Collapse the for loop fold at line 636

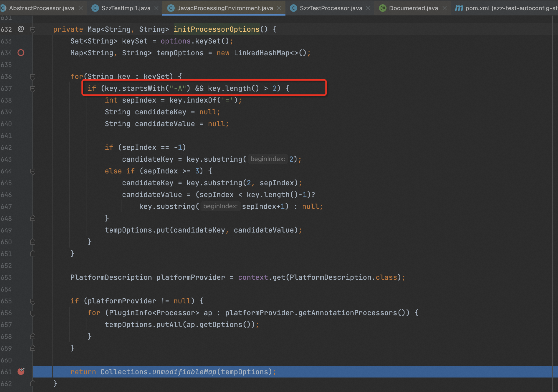click(33, 77)
